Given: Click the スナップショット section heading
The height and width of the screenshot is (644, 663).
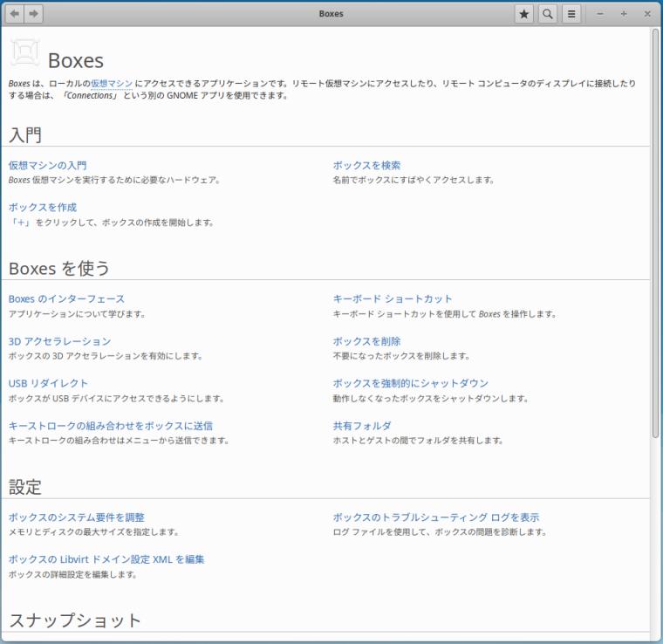Looking at the screenshot, I should coord(75,620).
